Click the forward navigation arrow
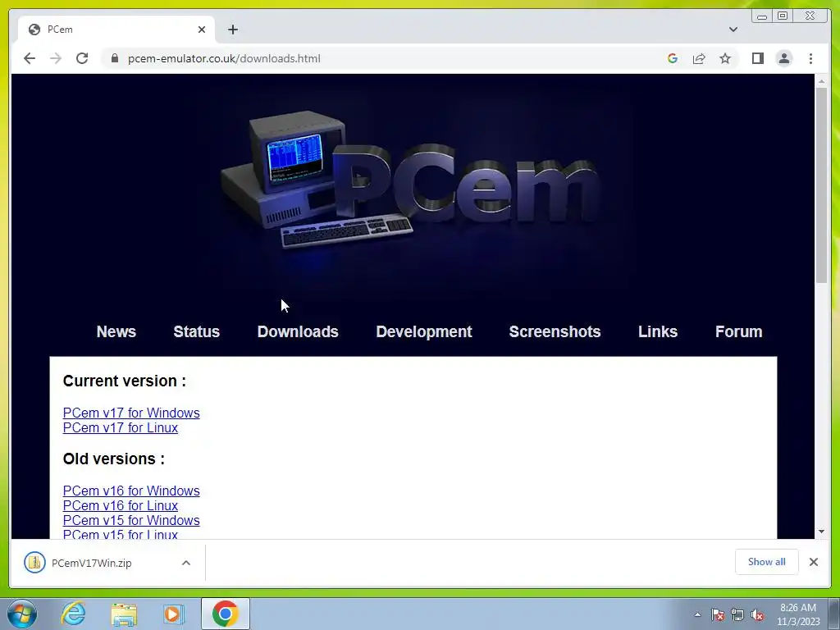Viewport: 840px width, 630px height. click(56, 58)
